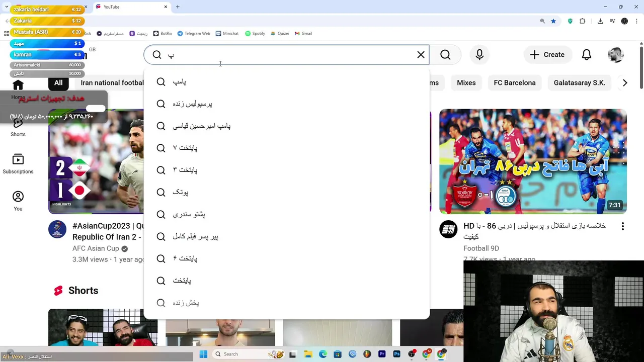Focus the YouTube search input field

pos(287,55)
